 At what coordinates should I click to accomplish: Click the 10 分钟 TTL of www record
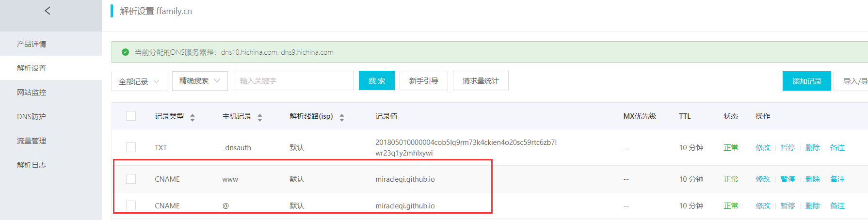[x=691, y=179]
